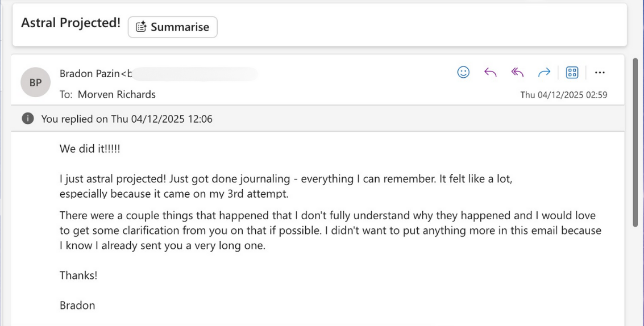Click the 'Astral Projected!' subject heading
The width and height of the screenshot is (644, 326).
tap(70, 23)
